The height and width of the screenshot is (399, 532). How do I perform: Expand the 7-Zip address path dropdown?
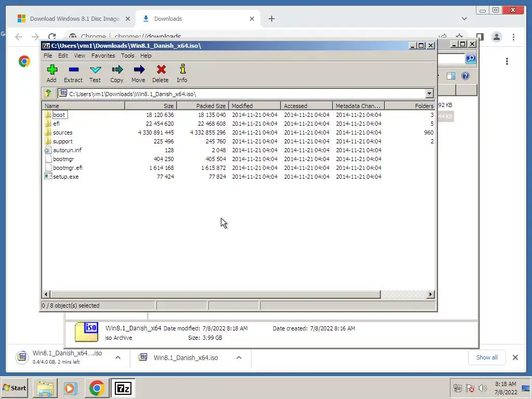429,94
